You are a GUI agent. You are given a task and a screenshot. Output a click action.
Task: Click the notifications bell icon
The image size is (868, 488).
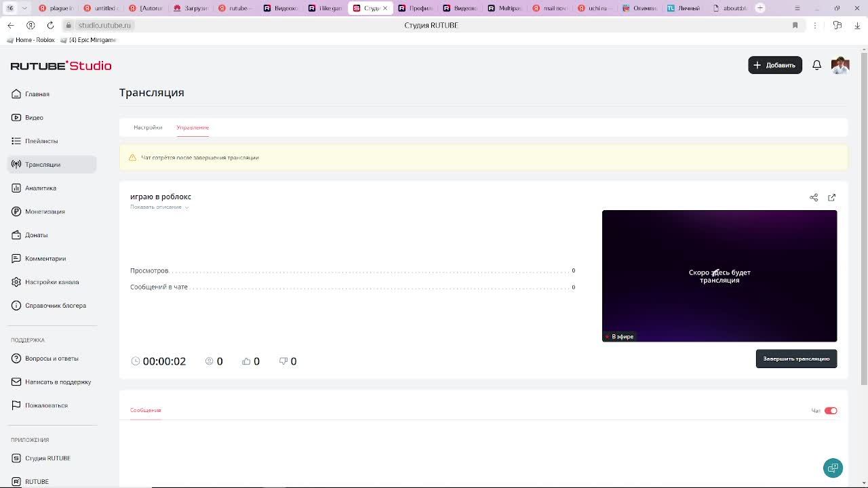(816, 65)
